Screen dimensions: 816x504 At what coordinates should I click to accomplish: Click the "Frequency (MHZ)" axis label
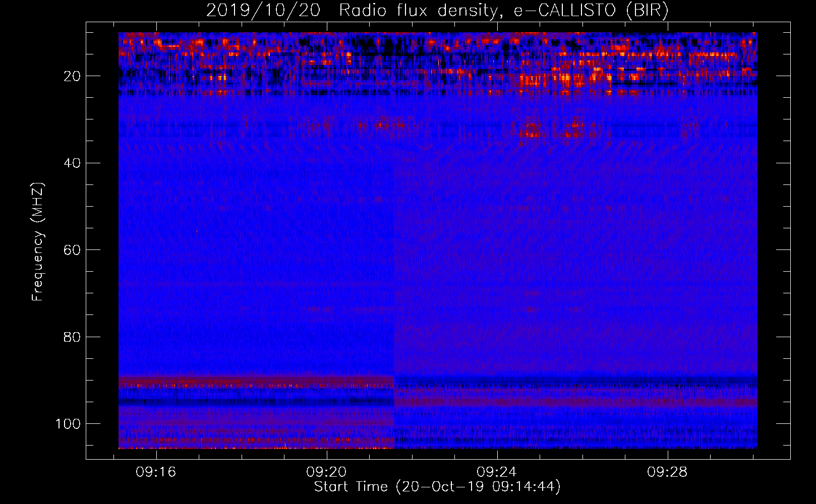click(38, 242)
